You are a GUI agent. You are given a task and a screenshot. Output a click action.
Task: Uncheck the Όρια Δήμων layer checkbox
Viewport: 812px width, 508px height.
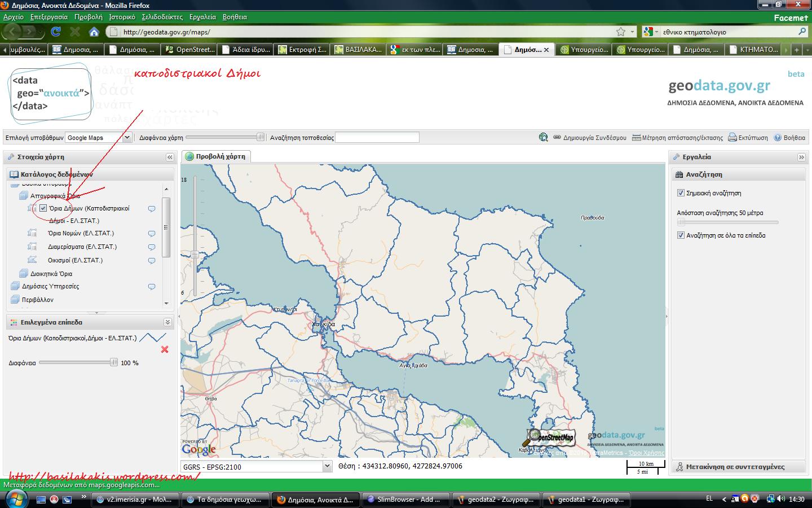(x=43, y=208)
